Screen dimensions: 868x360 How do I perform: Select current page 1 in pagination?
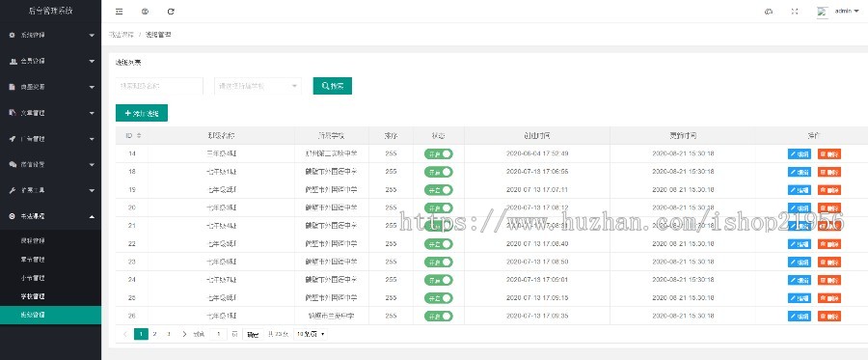click(141, 334)
